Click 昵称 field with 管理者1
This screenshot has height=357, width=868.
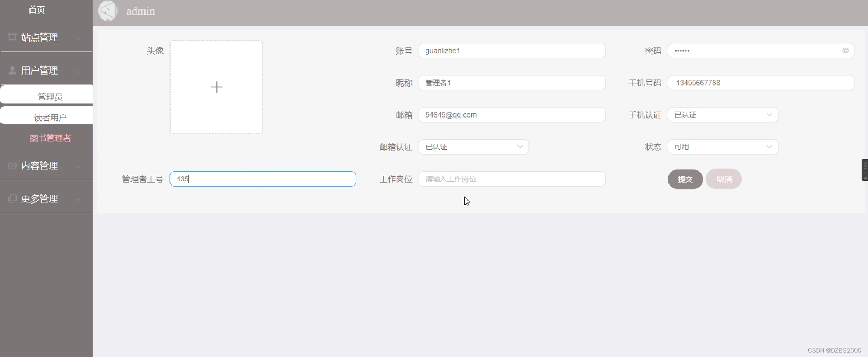[512, 83]
